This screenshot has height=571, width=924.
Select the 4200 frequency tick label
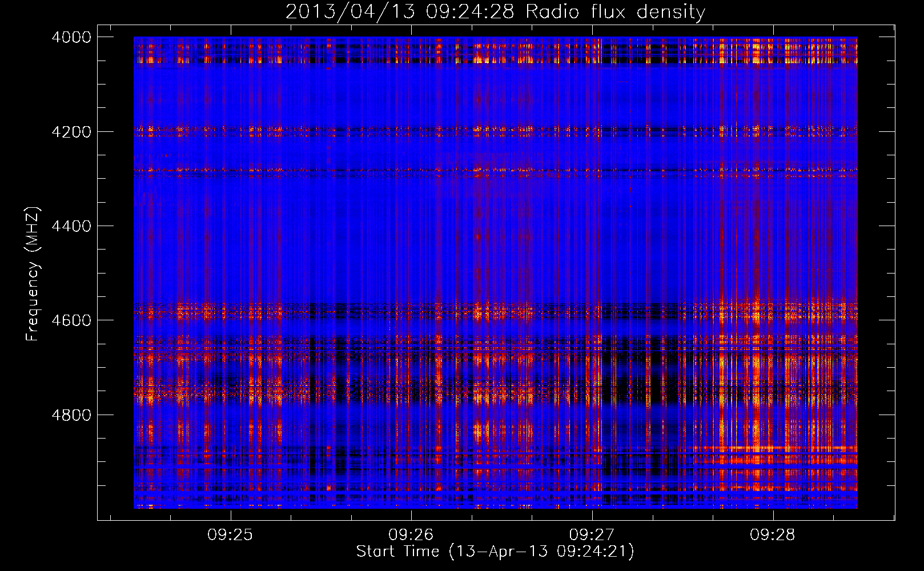(71, 132)
